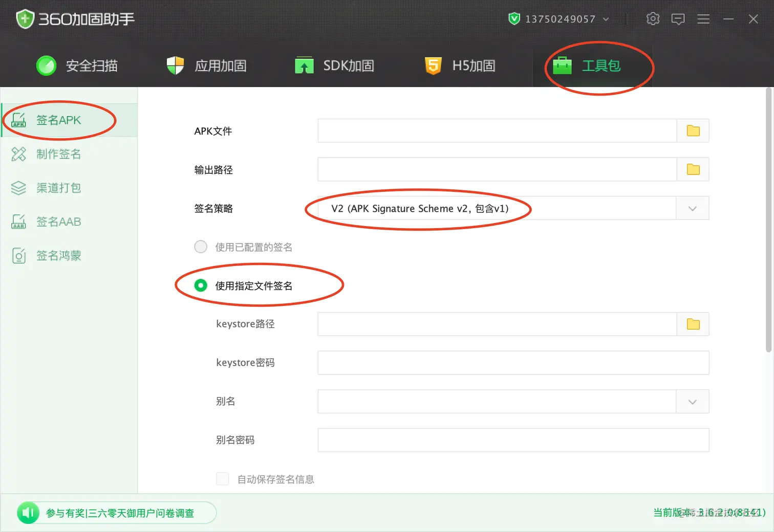Open the hamburger menu icon in title bar

click(703, 19)
